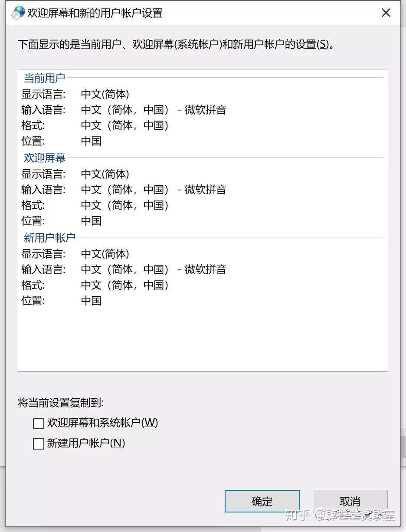Image resolution: width=406 pixels, height=532 pixels.
Task: Click 输入语言 row under 当前用户
Action: point(43,110)
